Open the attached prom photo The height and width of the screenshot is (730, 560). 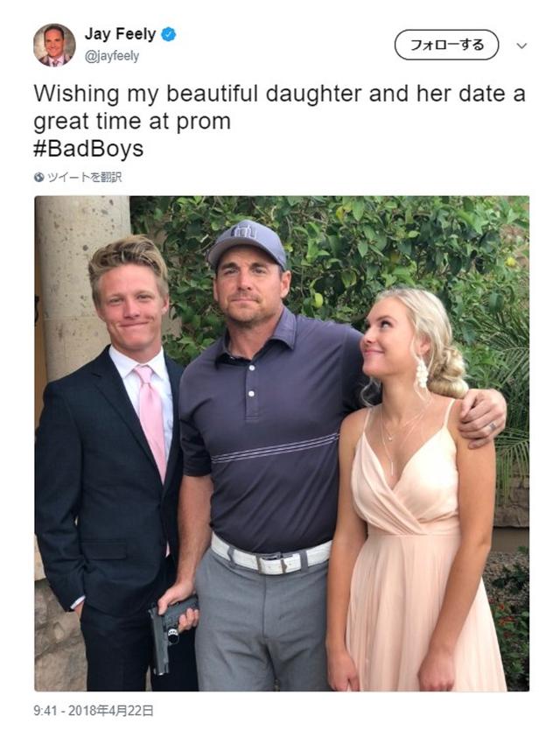coord(282,443)
